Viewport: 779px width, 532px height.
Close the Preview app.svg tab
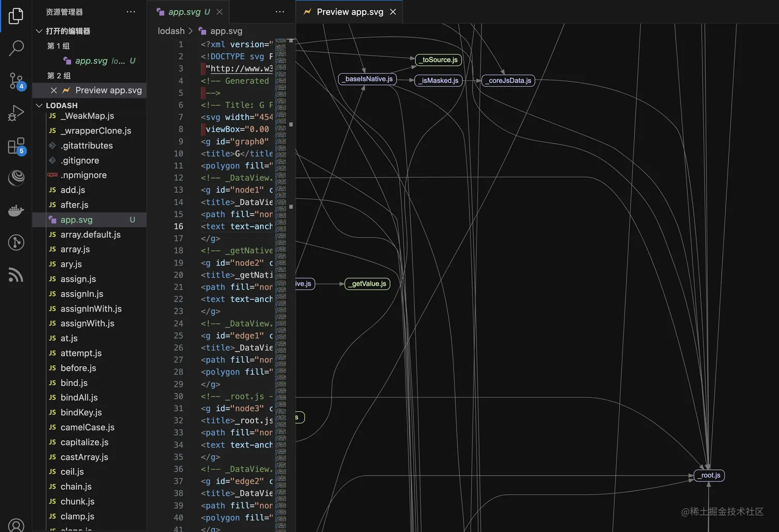[x=393, y=12]
